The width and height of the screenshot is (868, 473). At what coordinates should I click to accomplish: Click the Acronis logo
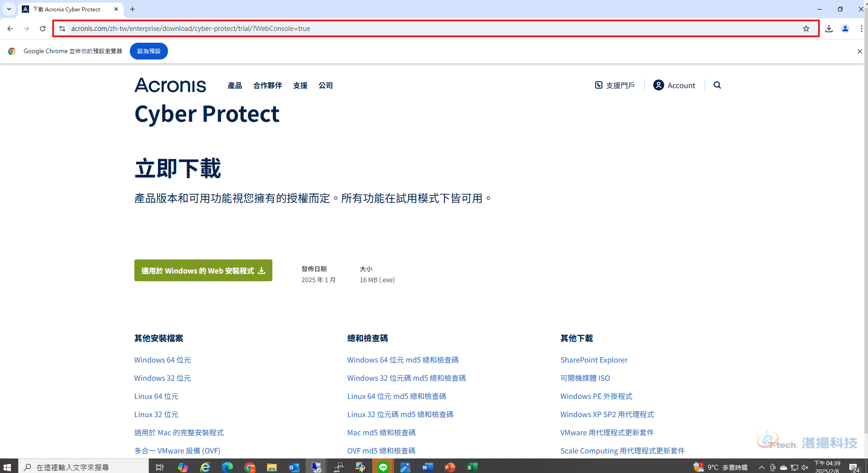(x=170, y=85)
